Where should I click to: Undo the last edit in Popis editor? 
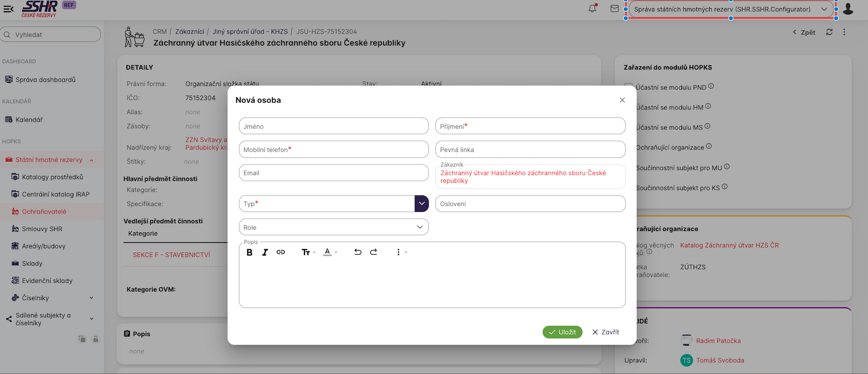coord(358,252)
